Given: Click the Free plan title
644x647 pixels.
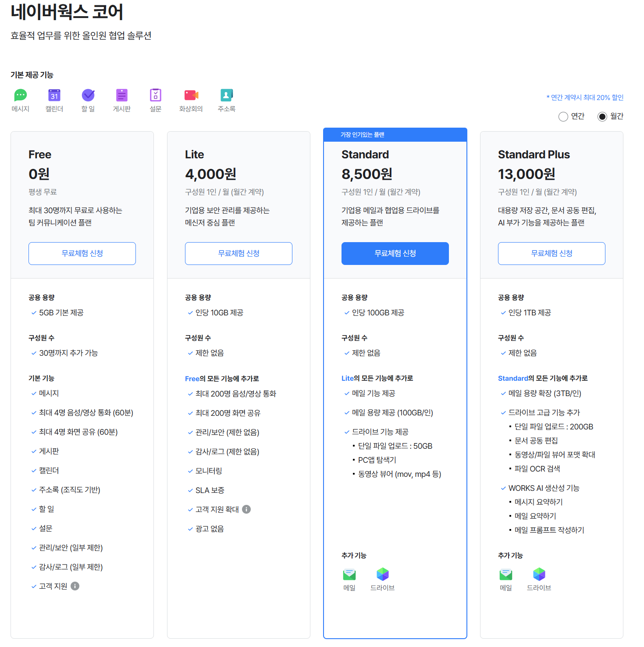Looking at the screenshot, I should point(40,154).
